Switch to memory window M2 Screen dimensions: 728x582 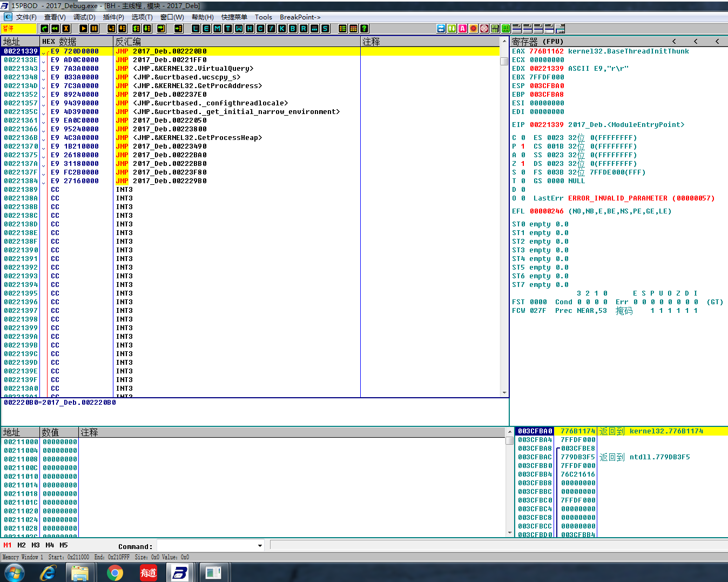point(22,545)
